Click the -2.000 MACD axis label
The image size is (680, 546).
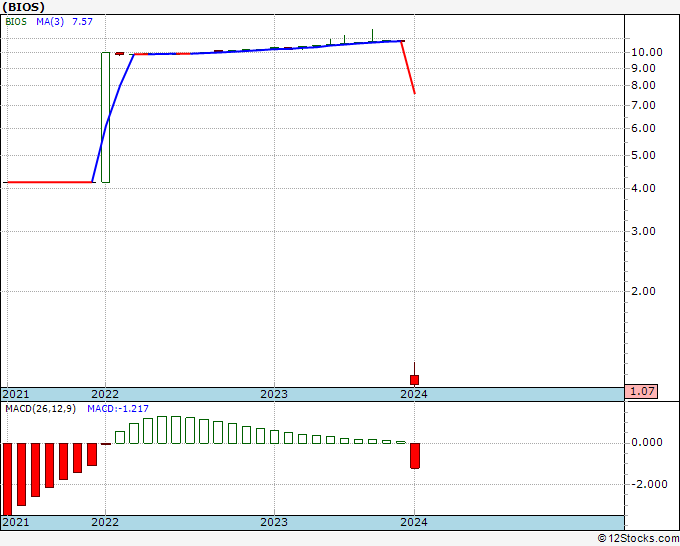coord(649,484)
